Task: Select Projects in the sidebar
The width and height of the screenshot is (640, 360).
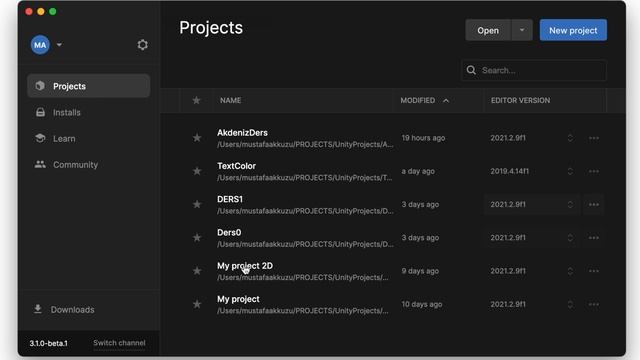Action: click(x=89, y=86)
